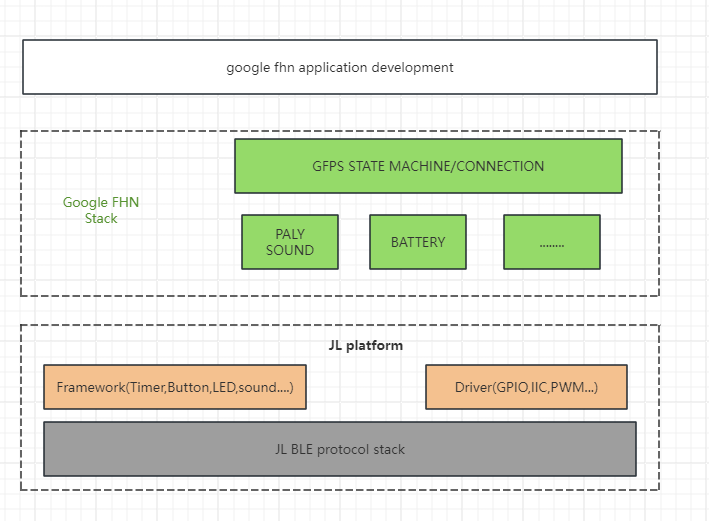Click the JL platform heading text
Viewport: 709px width, 521px height.
point(365,346)
